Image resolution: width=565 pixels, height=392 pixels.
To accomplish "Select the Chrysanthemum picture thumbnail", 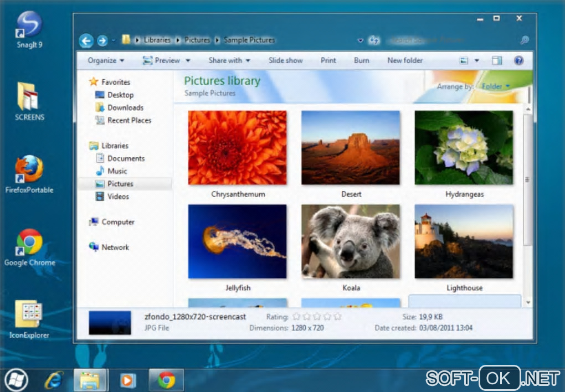I will coord(238,148).
